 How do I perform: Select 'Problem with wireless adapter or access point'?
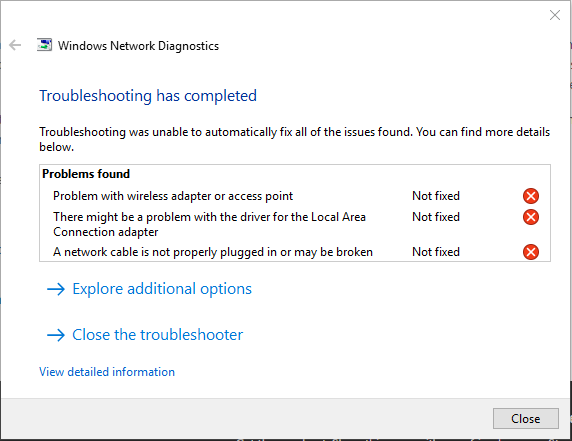173,196
